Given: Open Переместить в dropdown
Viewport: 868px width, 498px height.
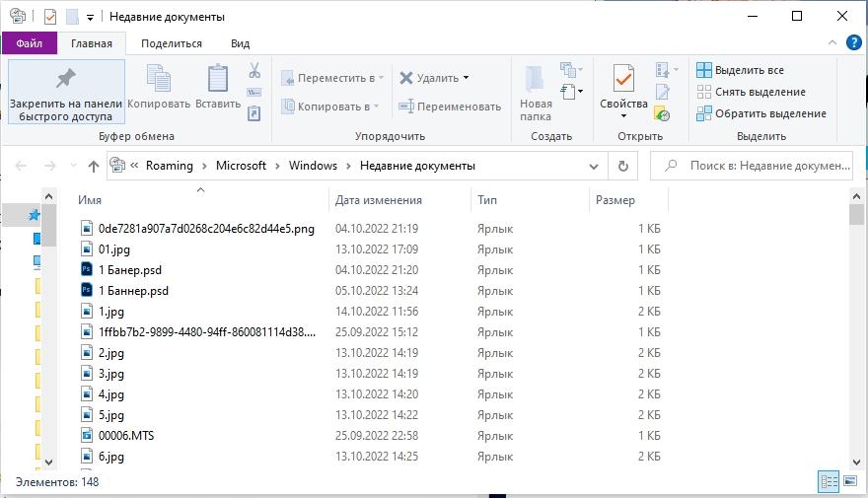Looking at the screenshot, I should pos(332,78).
